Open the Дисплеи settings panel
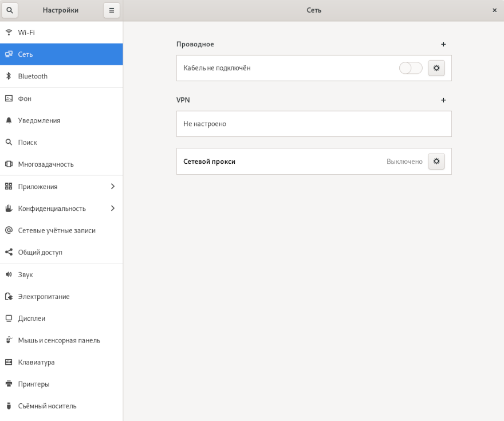 [x=31, y=318]
